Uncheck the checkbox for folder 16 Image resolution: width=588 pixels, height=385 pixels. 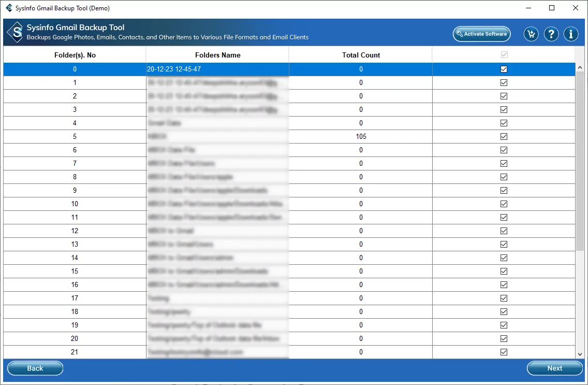pos(504,285)
